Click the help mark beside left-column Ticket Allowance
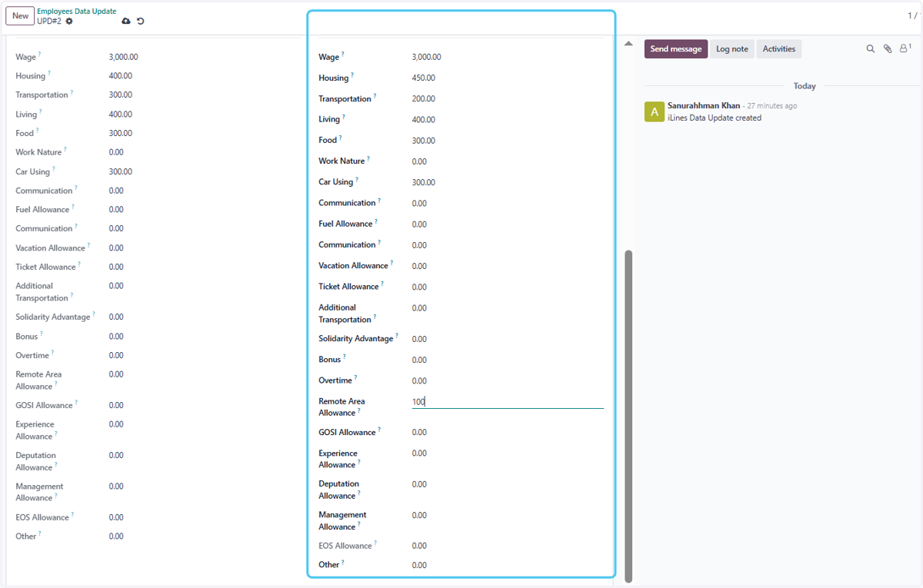The width and height of the screenshot is (923, 588). (x=79, y=264)
